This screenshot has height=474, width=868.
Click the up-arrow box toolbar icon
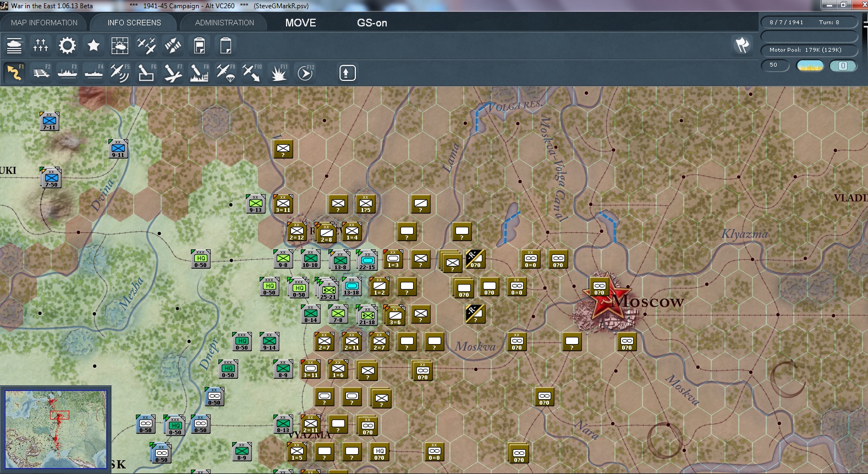tap(347, 73)
